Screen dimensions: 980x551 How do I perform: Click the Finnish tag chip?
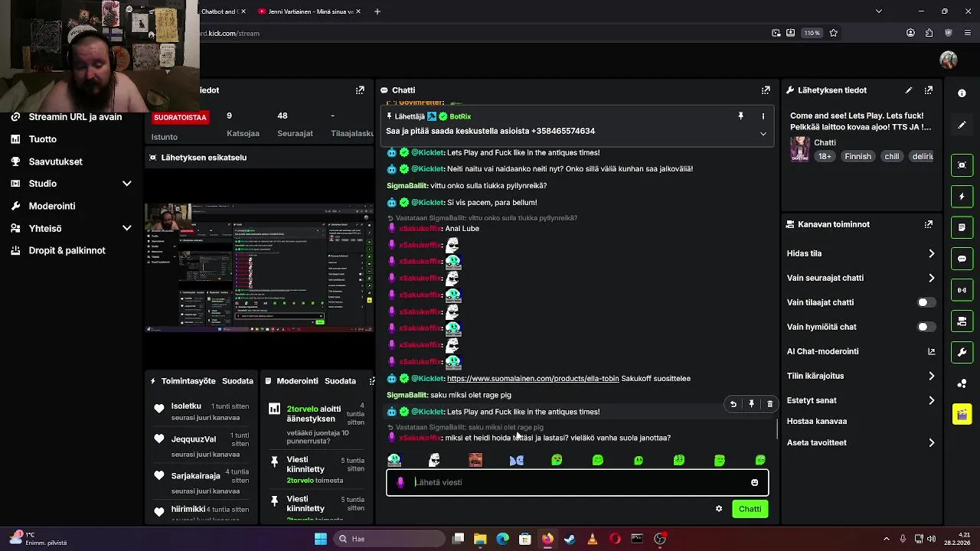(857, 156)
